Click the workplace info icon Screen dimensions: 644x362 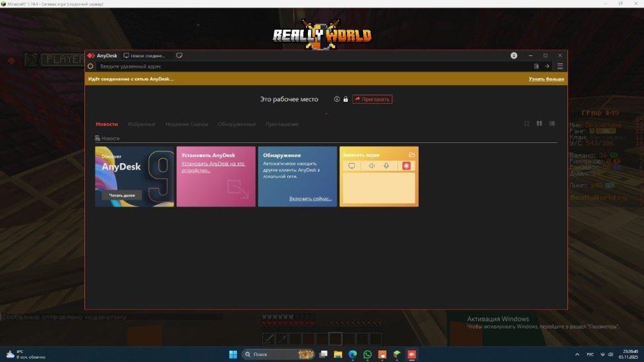click(337, 99)
